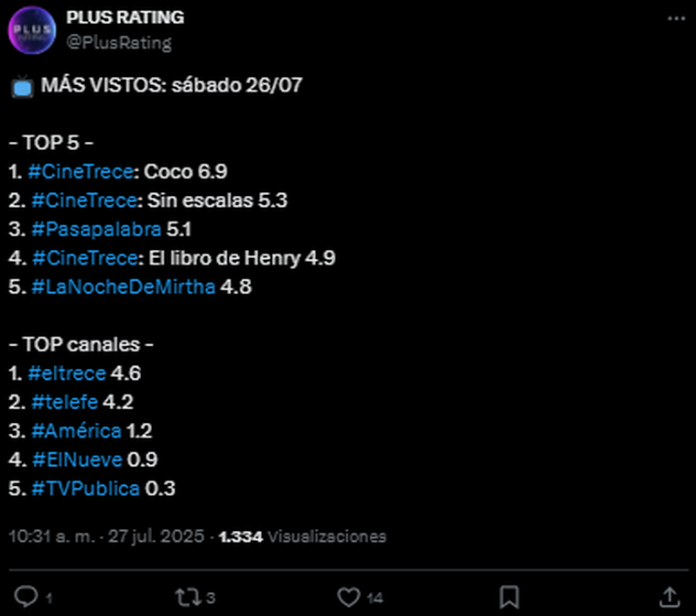Screen dimensions: 696x616
Task: Click the #Pasapalabra hashtag
Action: click(x=96, y=230)
